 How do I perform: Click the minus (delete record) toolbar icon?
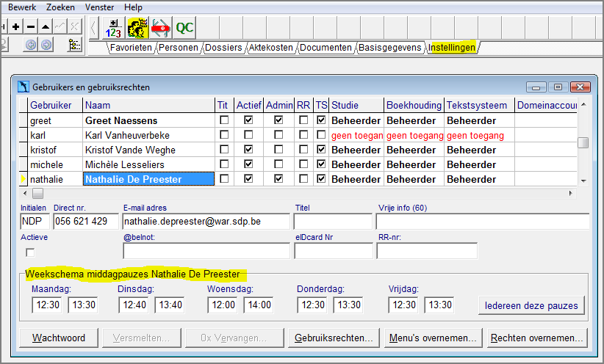point(31,27)
